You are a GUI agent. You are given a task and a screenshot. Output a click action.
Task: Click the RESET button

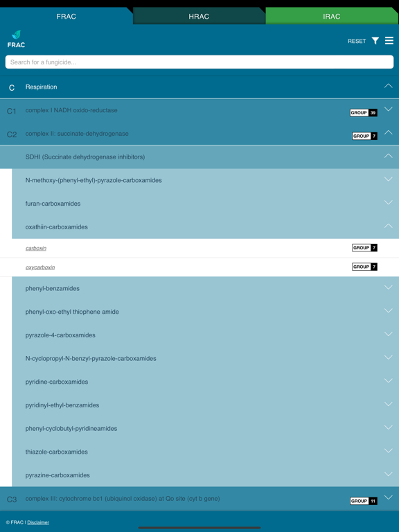[357, 41]
